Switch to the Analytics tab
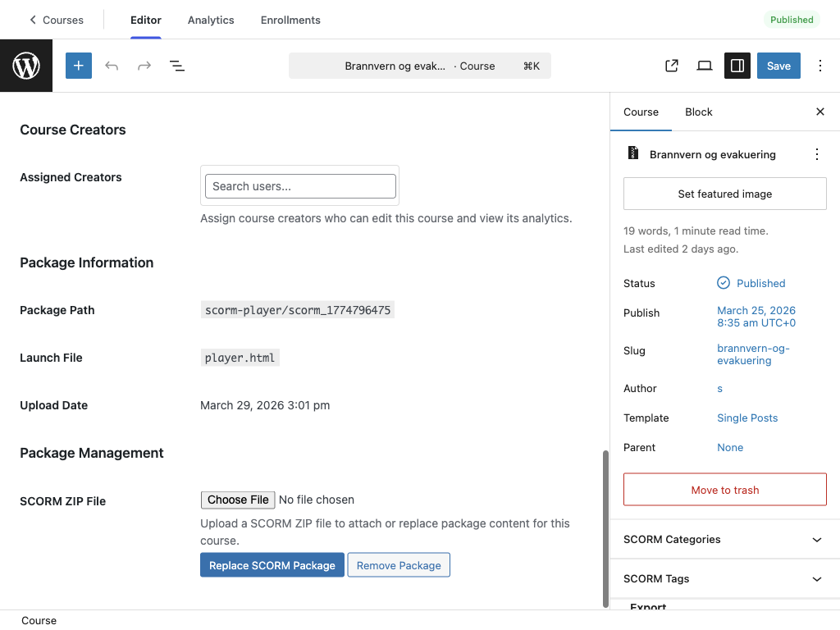Image resolution: width=840 pixels, height=630 pixels. tap(210, 20)
